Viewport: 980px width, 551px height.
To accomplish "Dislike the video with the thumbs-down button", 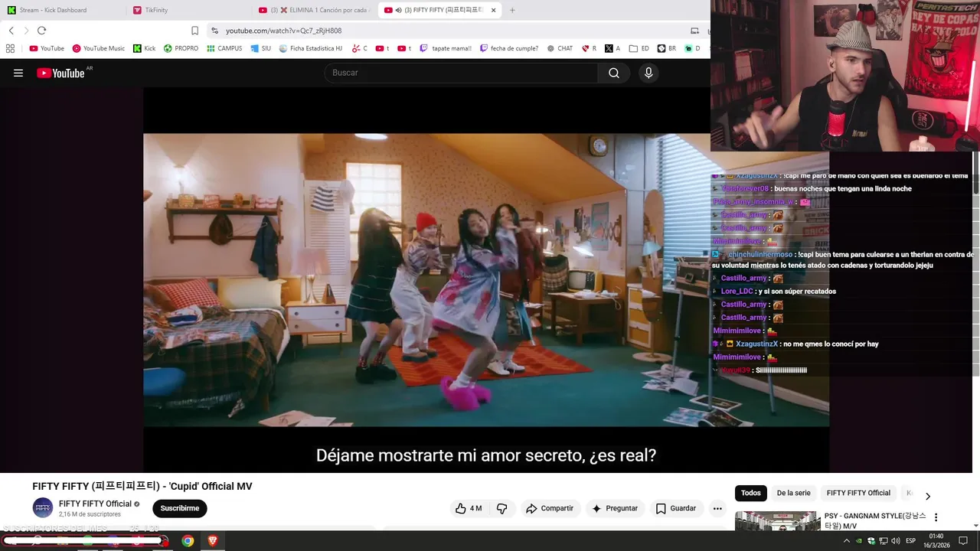I will [x=502, y=508].
